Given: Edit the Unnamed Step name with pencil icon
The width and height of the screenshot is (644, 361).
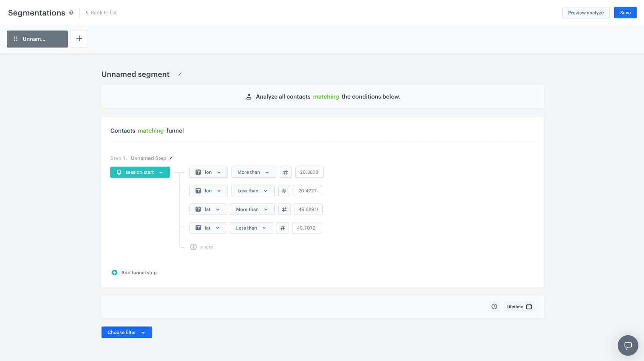Looking at the screenshot, I should [x=171, y=158].
